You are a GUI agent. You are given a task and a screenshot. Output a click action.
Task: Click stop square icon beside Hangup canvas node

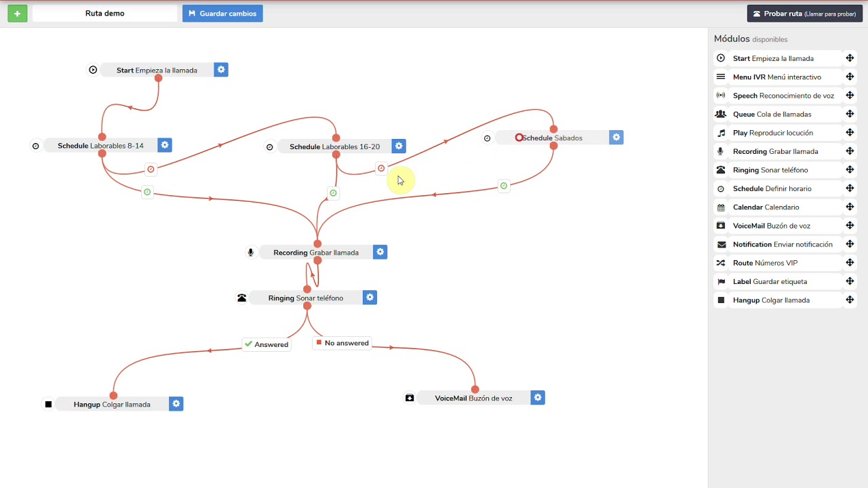point(48,405)
